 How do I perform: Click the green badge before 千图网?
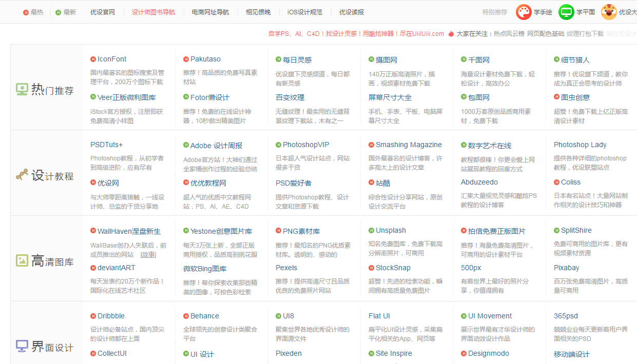coord(464,59)
